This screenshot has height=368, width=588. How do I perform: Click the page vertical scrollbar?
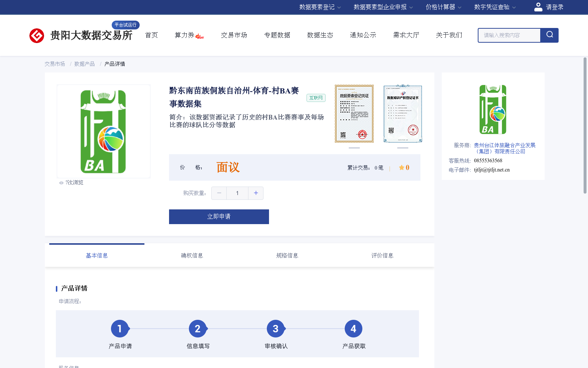pyautogui.click(x=585, y=125)
